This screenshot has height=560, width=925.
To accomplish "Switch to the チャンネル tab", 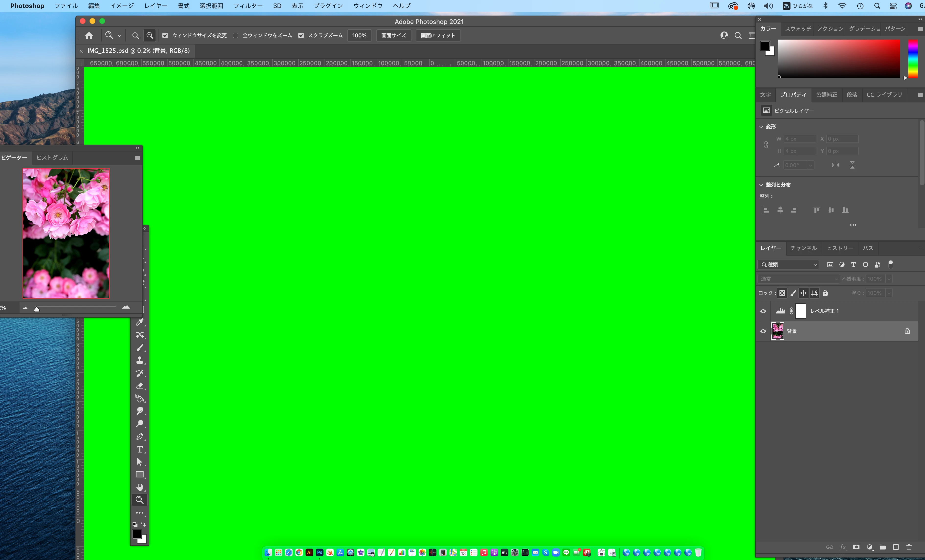I will (803, 248).
